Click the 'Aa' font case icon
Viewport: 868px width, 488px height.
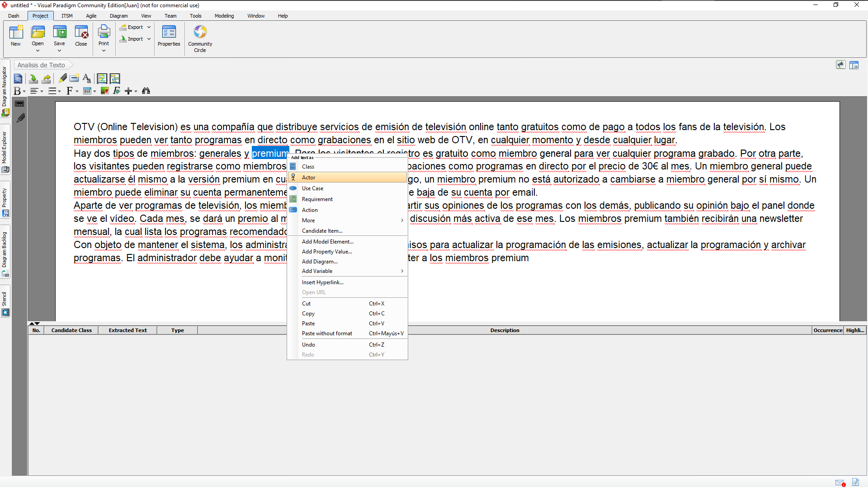point(87,79)
